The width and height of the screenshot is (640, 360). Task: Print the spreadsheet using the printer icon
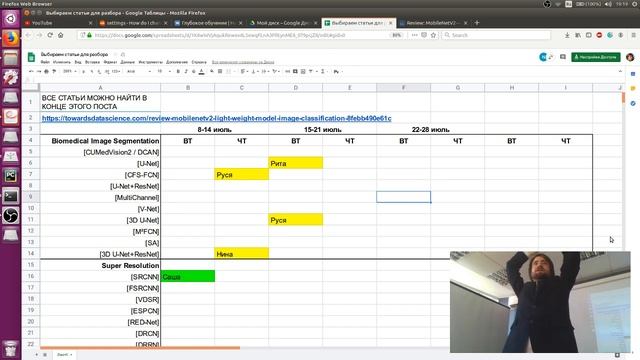46,71
